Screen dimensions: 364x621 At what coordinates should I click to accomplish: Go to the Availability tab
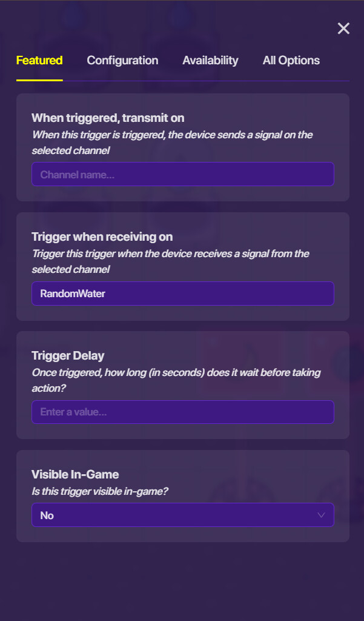click(x=210, y=60)
